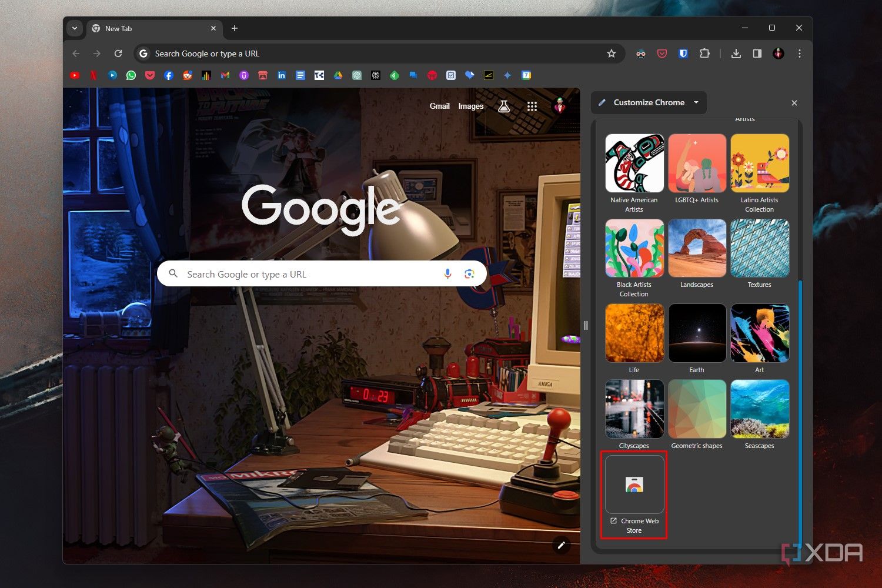
Task: Open the Gmail bookmark from the bookmarks bar
Action: [225, 75]
